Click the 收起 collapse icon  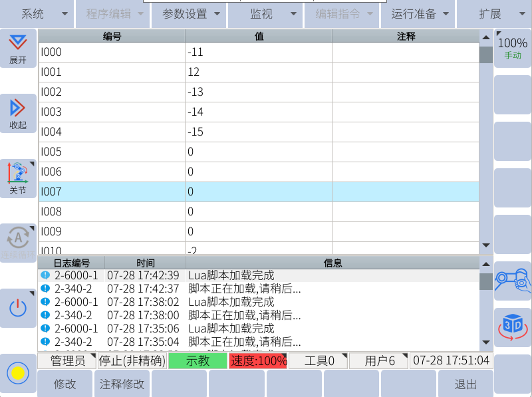point(18,112)
